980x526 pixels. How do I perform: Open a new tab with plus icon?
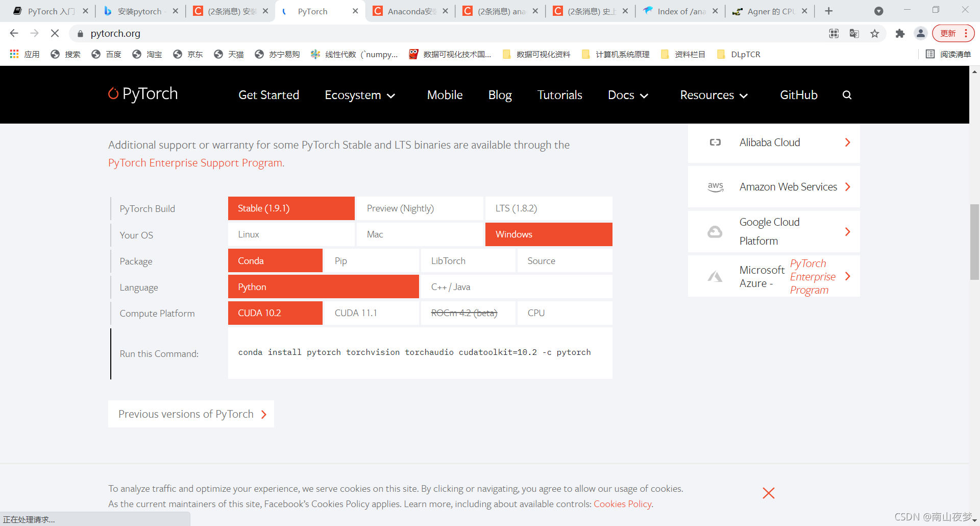pyautogui.click(x=829, y=11)
